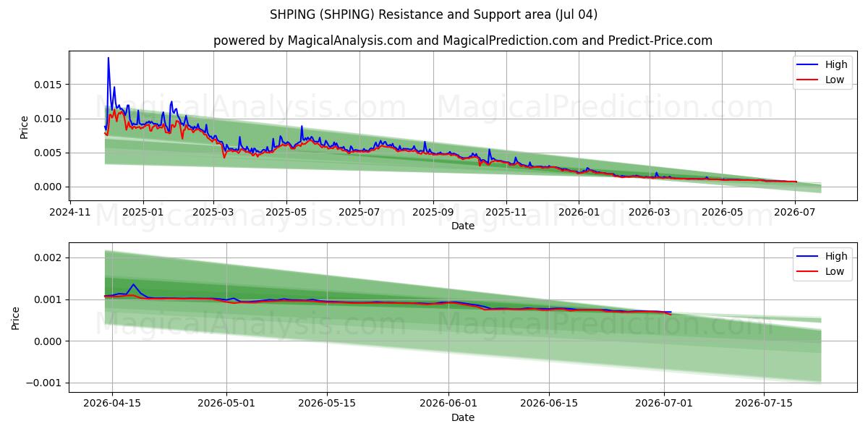Click the x-axis label 2026-03
868x434 pixels.
tap(649, 212)
